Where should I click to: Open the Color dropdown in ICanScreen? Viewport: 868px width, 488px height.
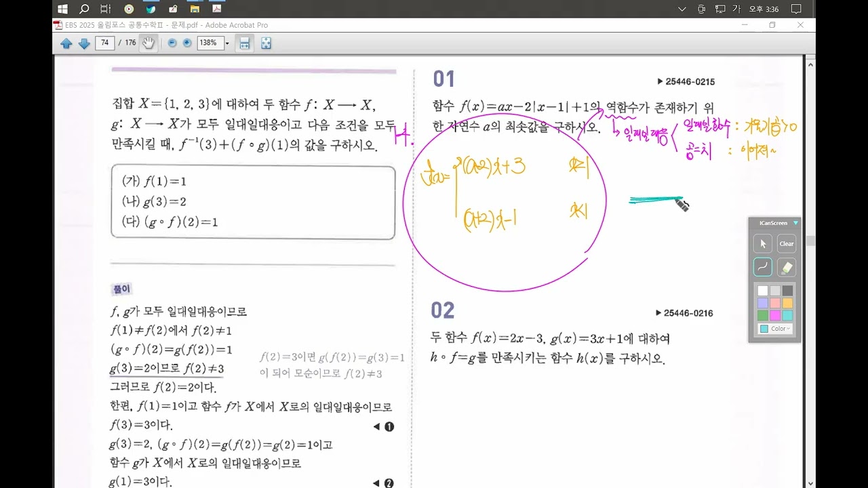tap(775, 329)
